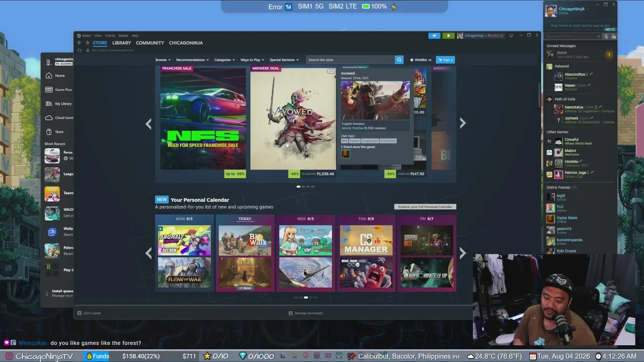Dismiss the drag-friends tip with GOT IT
Screen dimensions: 644x362
(609, 29)
